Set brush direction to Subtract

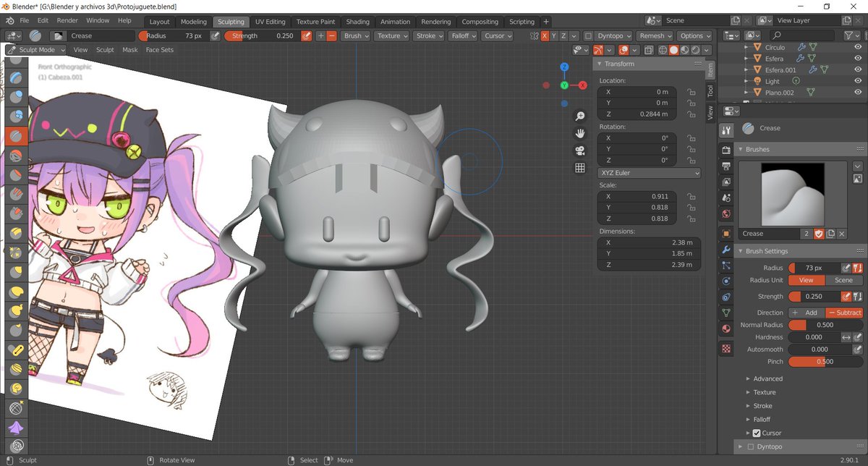[x=844, y=313]
